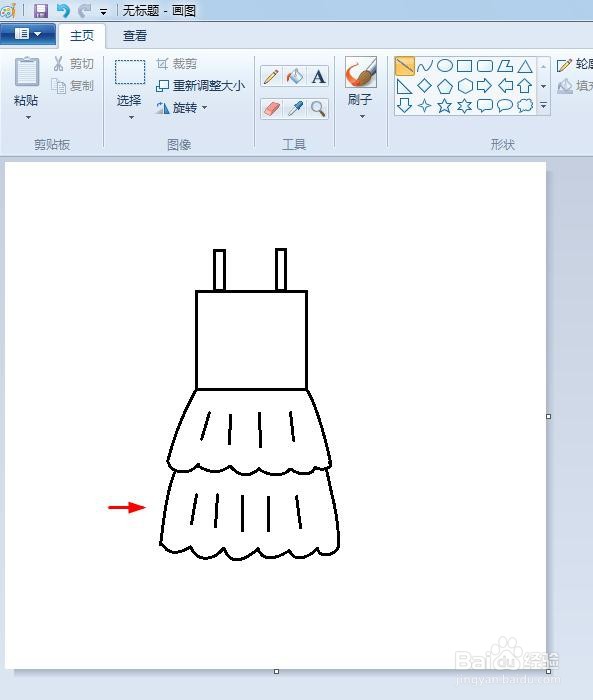
Task: Click the Save icon in title bar
Action: pyautogui.click(x=41, y=10)
